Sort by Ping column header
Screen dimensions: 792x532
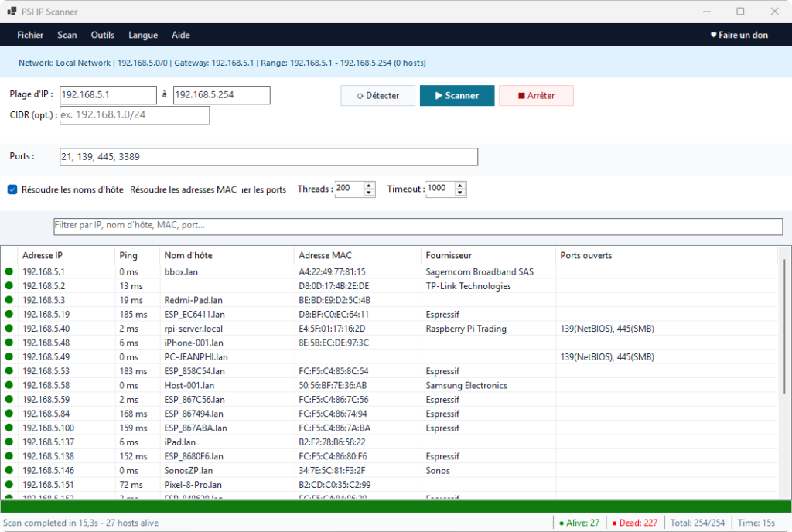pyautogui.click(x=138, y=255)
